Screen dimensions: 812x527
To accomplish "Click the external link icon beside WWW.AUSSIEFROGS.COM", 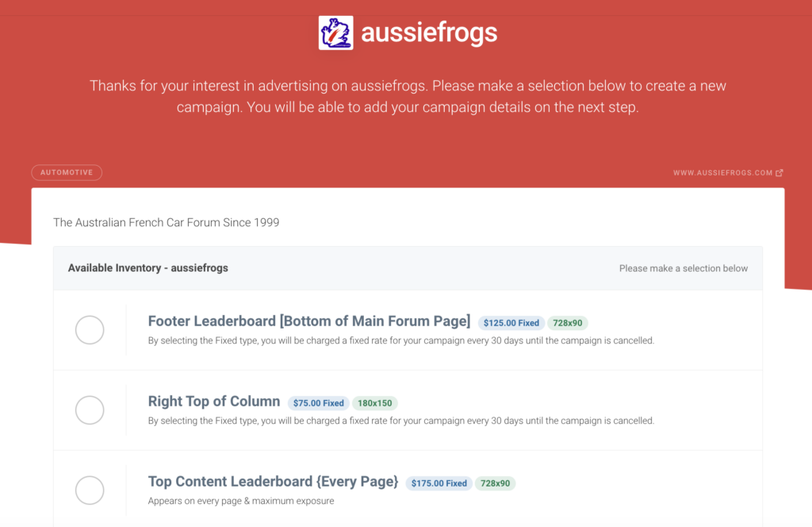I will pos(779,172).
